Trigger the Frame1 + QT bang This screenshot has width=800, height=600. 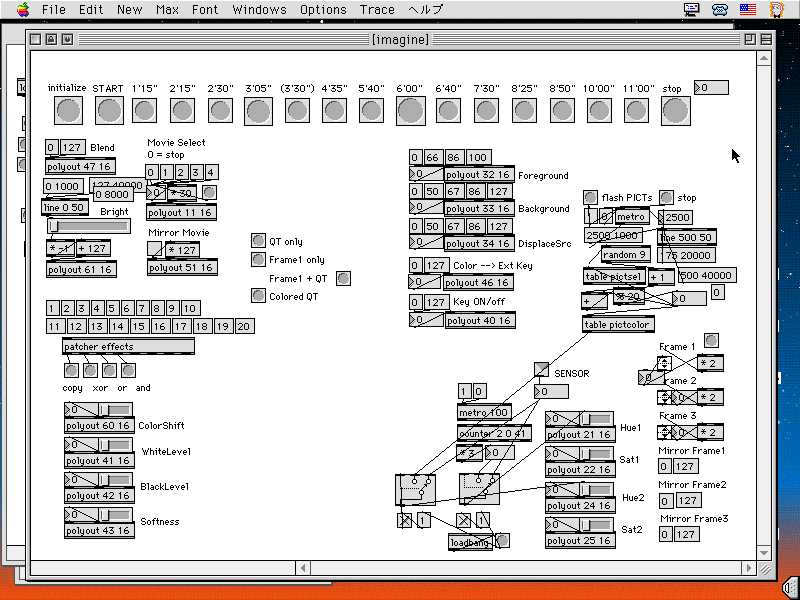[343, 278]
